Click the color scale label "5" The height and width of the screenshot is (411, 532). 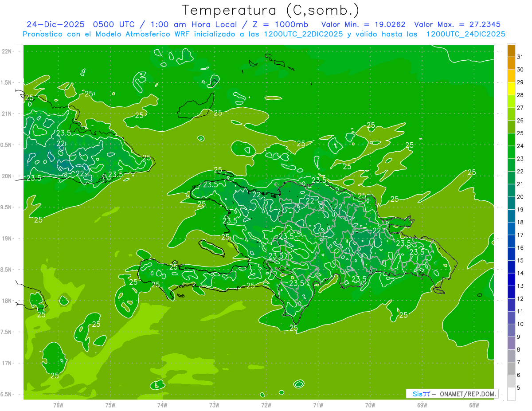point(519,388)
